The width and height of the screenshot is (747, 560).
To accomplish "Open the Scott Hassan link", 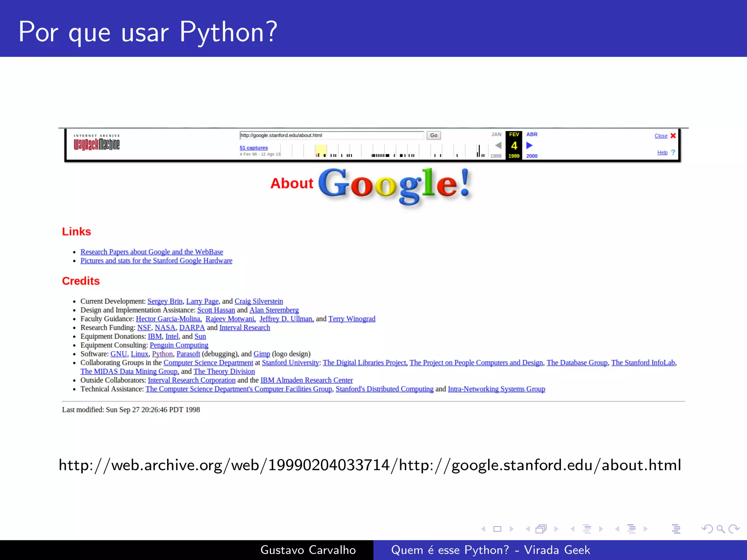I will tap(216, 310).
